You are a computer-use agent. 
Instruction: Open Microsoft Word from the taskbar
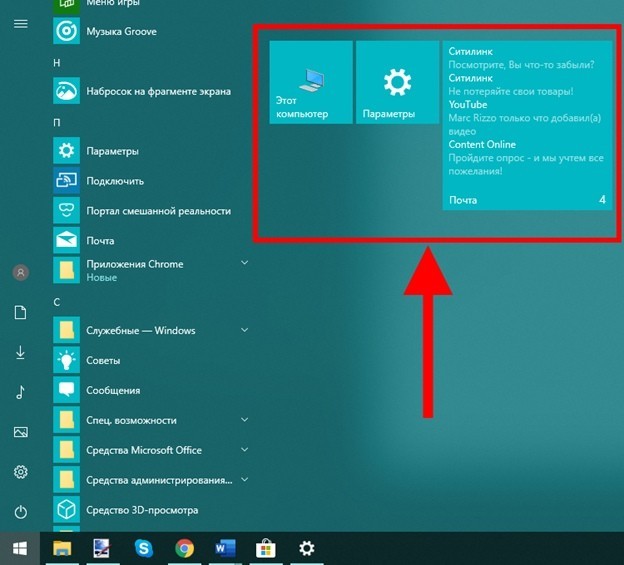225,549
